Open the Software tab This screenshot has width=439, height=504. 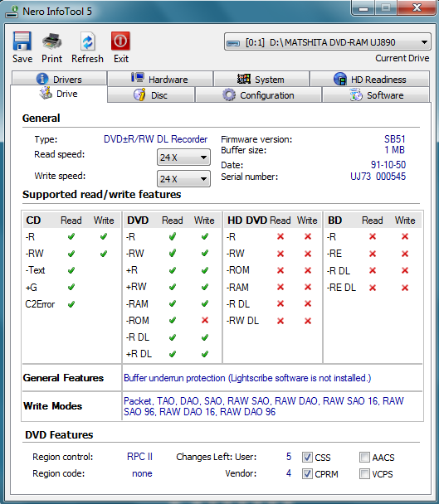[376, 95]
